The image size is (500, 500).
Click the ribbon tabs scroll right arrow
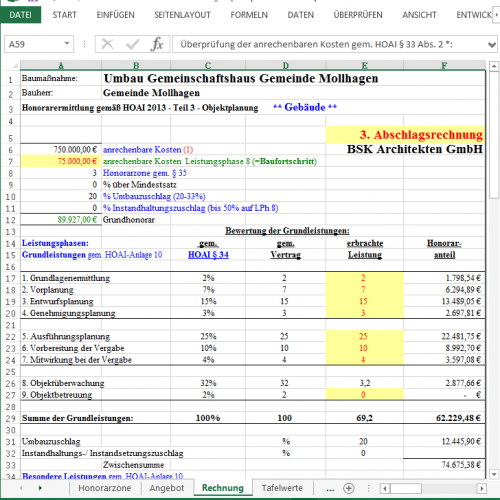click(496, 15)
